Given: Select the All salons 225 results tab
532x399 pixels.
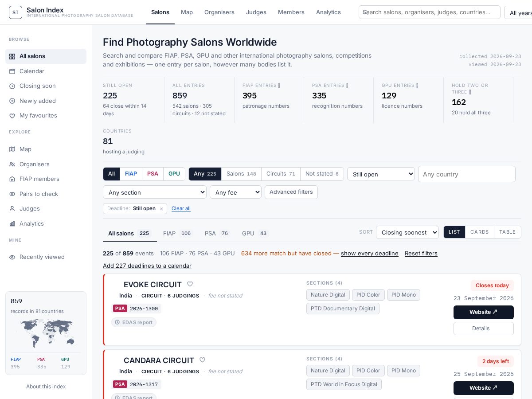Looking at the screenshot, I should coord(130,233).
